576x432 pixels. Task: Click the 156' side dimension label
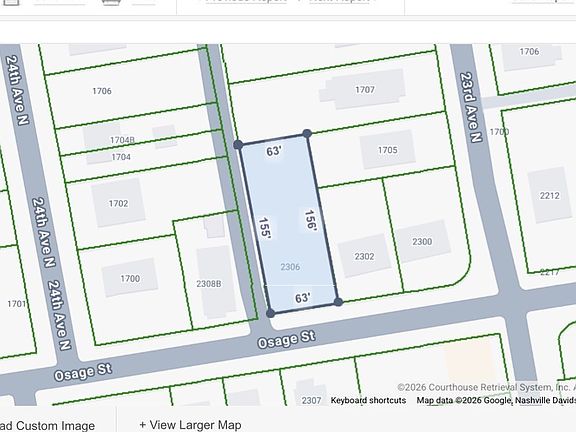click(x=311, y=220)
